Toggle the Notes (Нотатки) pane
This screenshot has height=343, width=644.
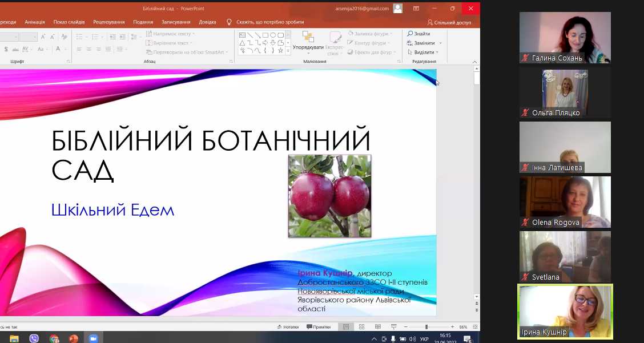(x=287, y=327)
